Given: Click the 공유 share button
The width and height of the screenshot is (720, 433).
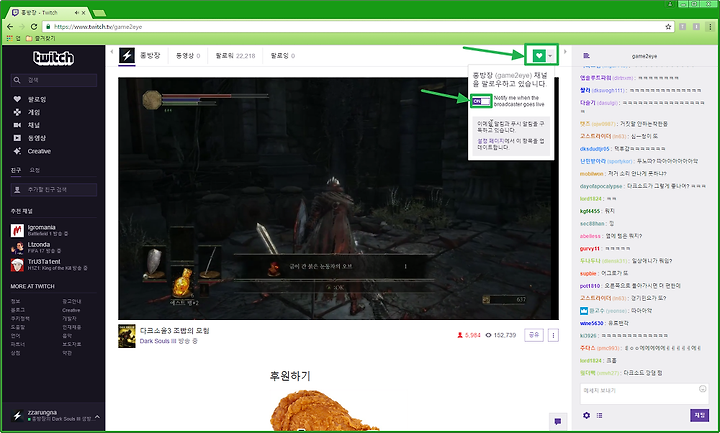Looking at the screenshot, I should 534,335.
